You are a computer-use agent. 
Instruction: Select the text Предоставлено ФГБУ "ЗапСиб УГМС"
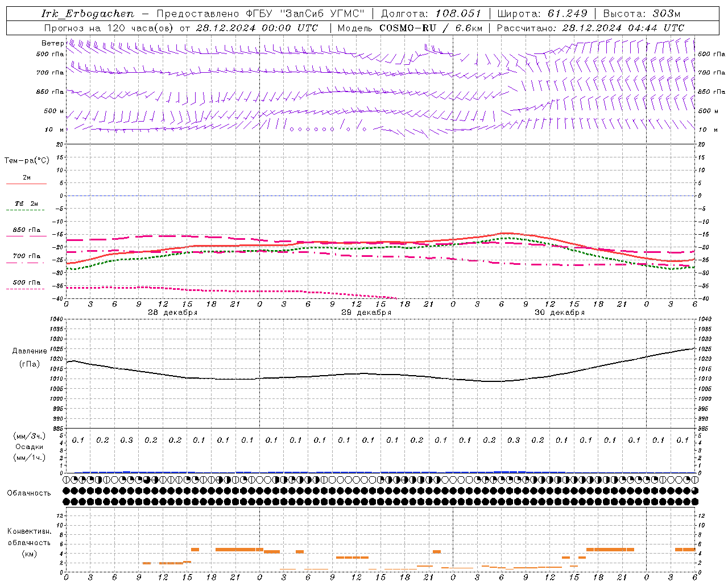tap(260, 14)
